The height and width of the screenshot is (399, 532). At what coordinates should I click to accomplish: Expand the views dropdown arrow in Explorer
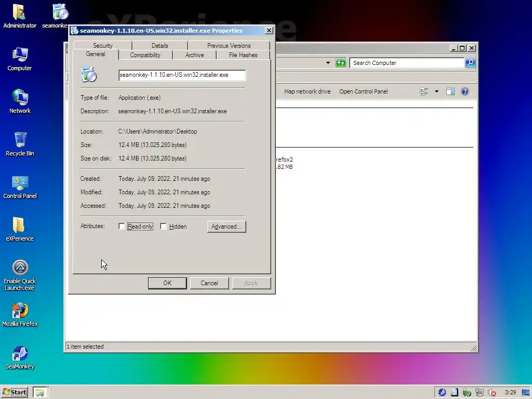coord(436,91)
